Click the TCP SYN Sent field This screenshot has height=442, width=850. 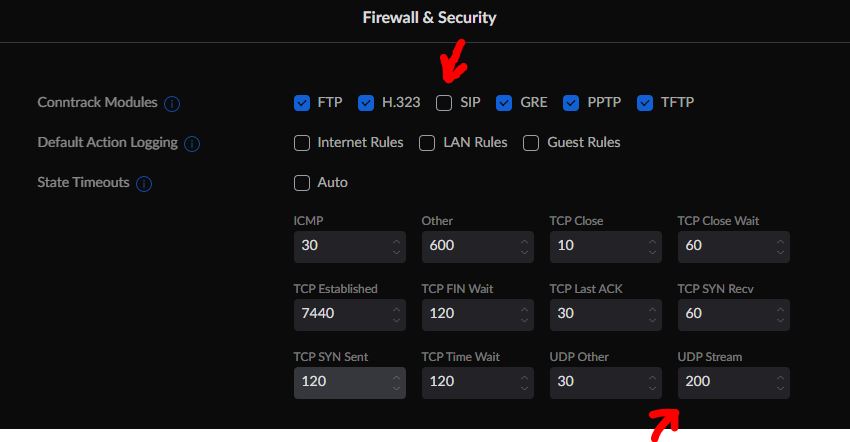[340, 382]
